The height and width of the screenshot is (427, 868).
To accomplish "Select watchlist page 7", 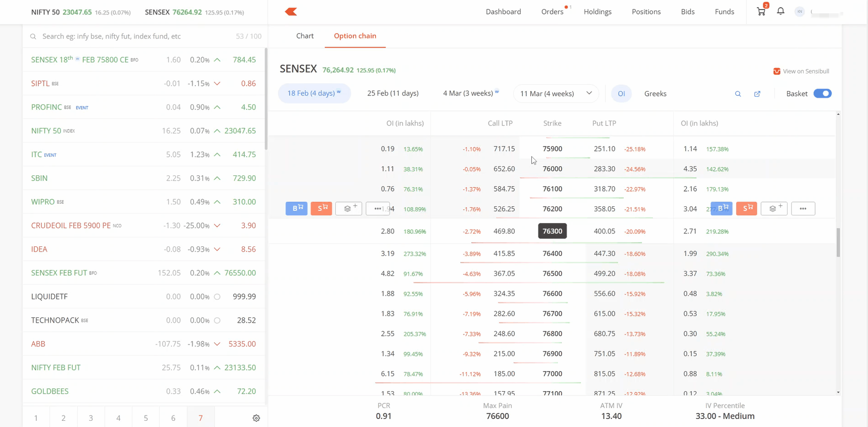I will pyautogui.click(x=200, y=418).
